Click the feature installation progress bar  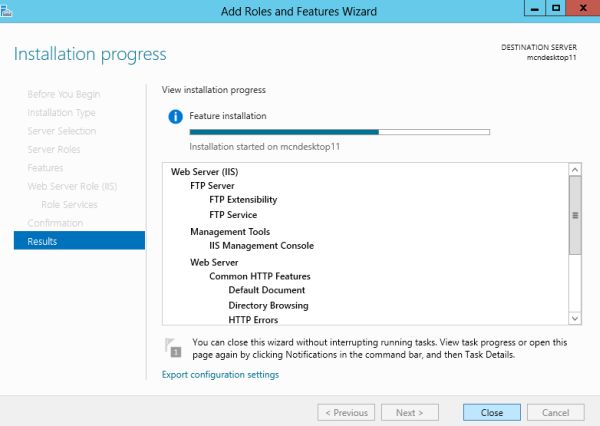(x=339, y=132)
